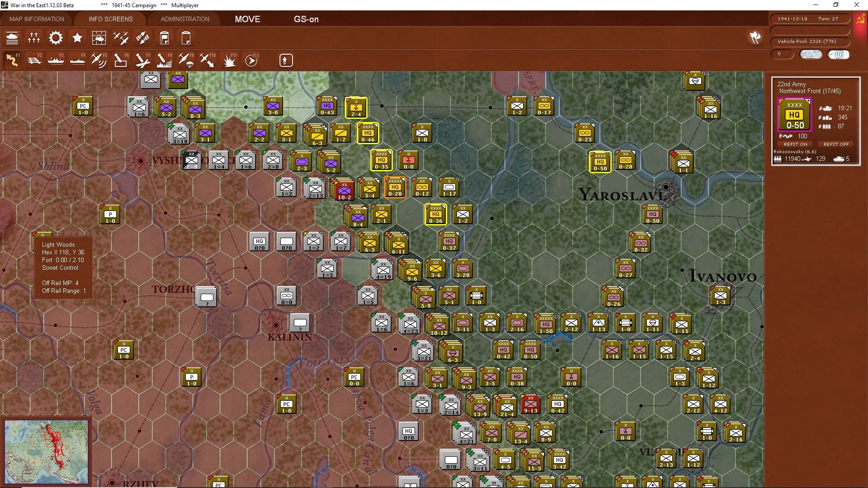The width and height of the screenshot is (868, 488).
Task: Open the MAP INFORMATION tab
Action: coord(37,19)
